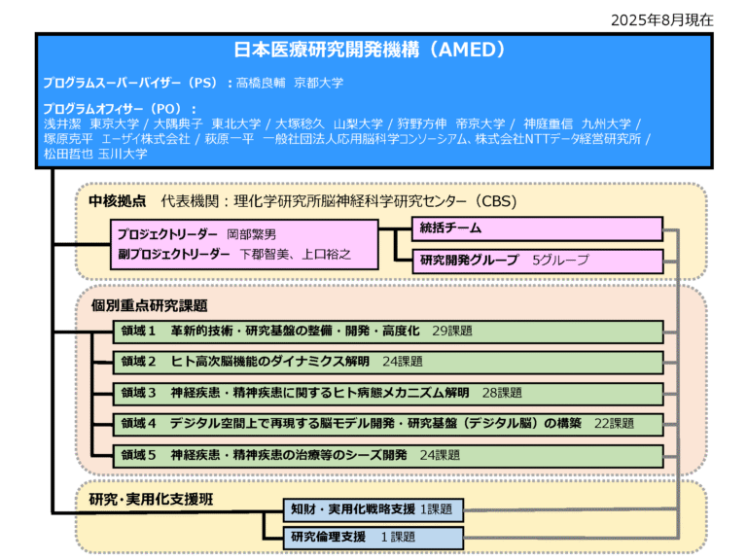Select the 副プロジェクトリーダー line
The width and height of the screenshot is (747, 560).
tap(234, 255)
